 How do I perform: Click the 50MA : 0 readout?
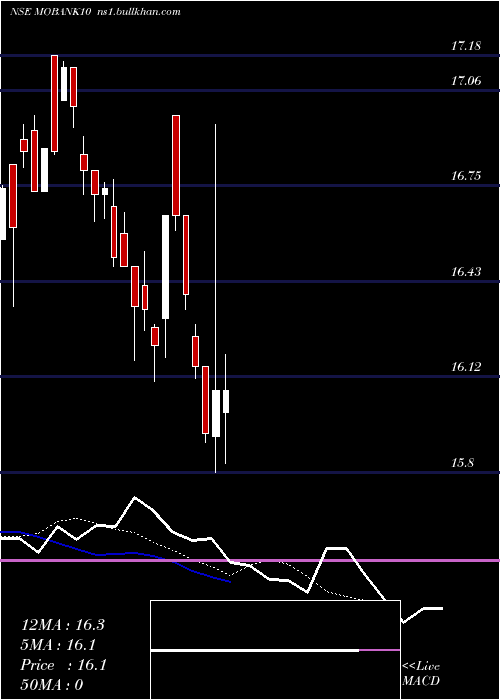point(52,685)
